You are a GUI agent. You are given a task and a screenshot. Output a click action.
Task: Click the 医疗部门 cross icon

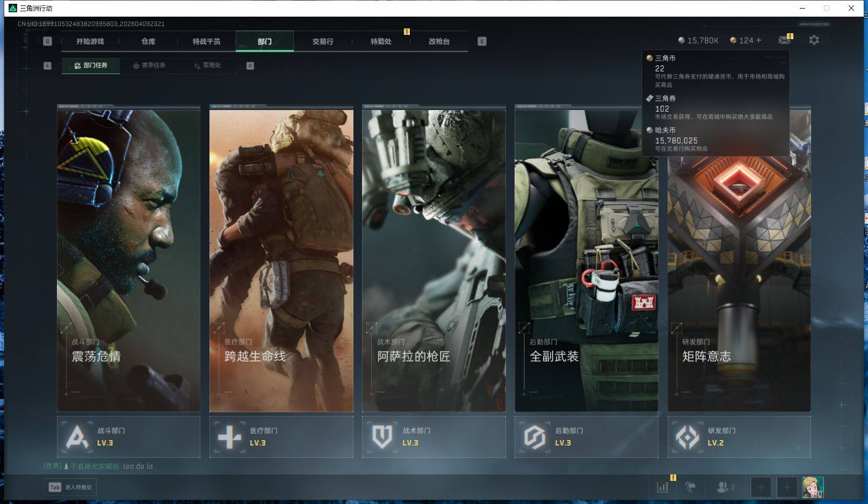pos(229,437)
